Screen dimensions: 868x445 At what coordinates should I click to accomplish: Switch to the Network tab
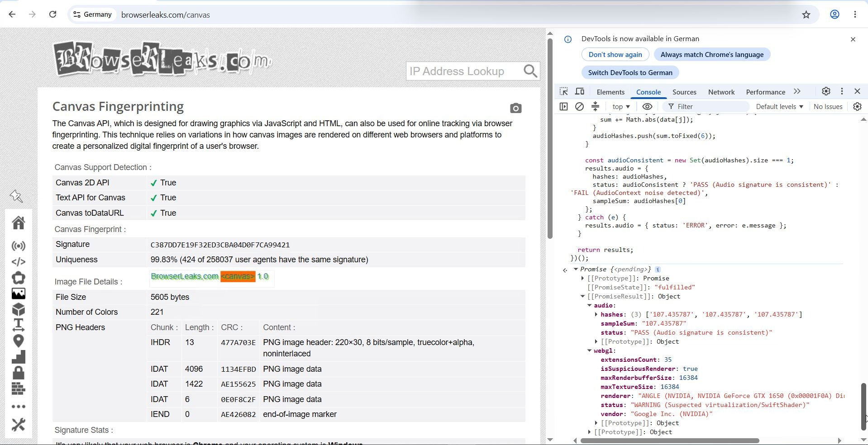click(x=721, y=92)
